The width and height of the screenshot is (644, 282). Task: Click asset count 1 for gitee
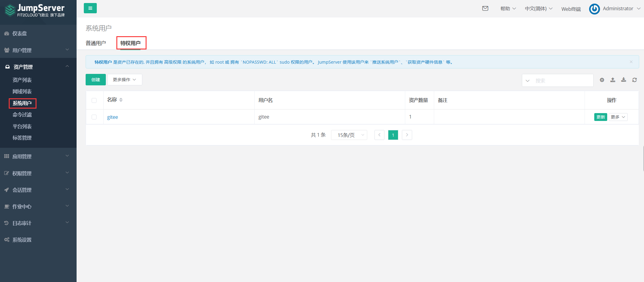tap(410, 117)
